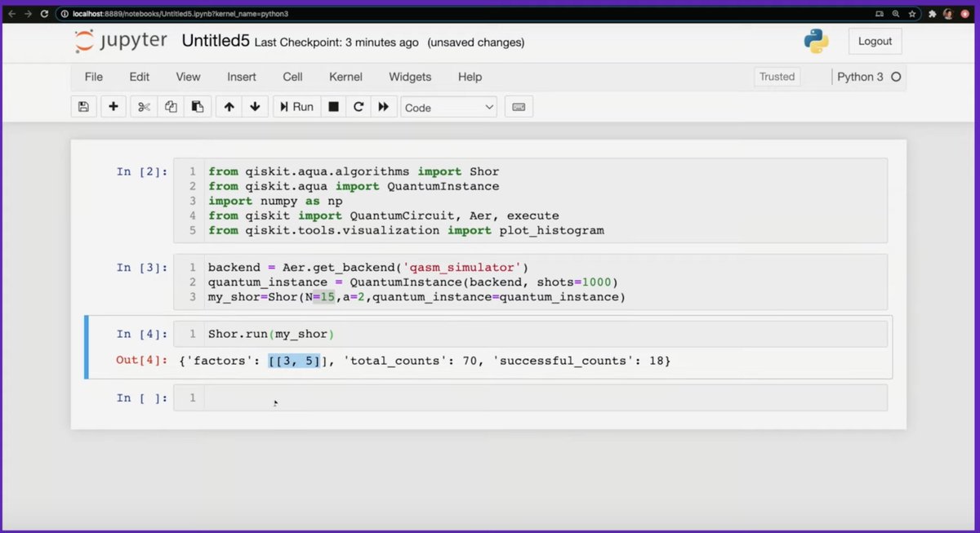Restart the kernel icon

pos(358,107)
